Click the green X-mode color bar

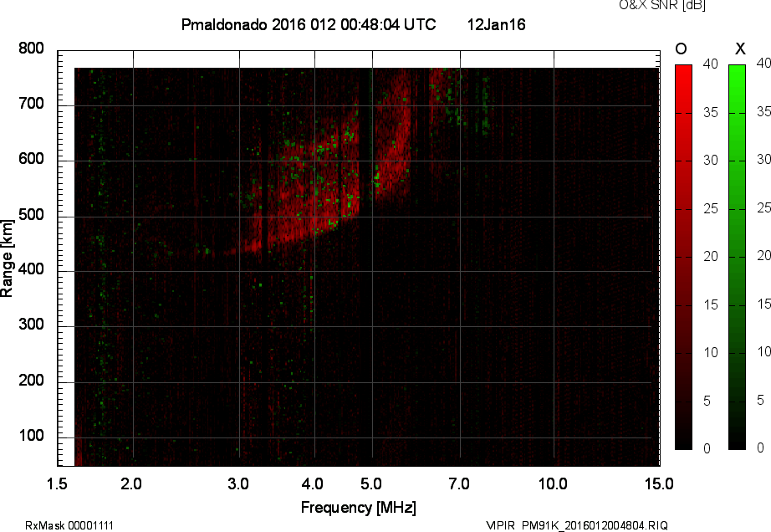click(737, 257)
